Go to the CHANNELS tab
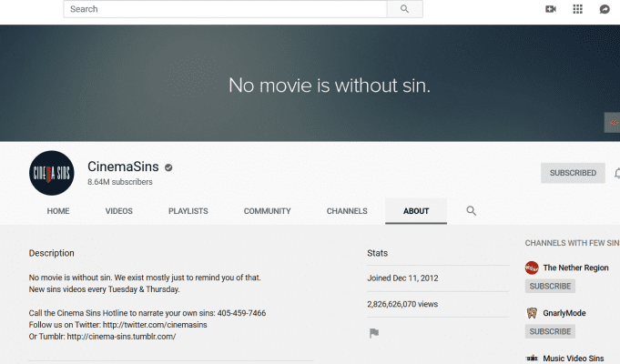This screenshot has width=620, height=364. tap(347, 211)
